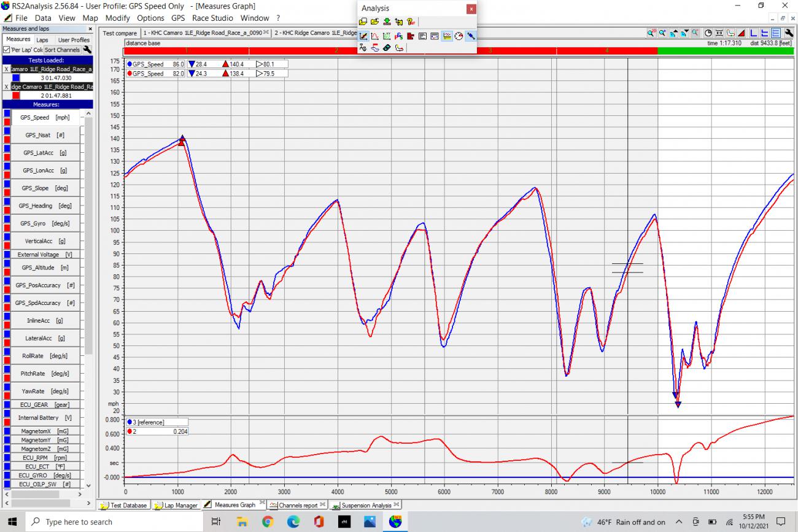Open the Race Studio menu

click(x=212, y=18)
